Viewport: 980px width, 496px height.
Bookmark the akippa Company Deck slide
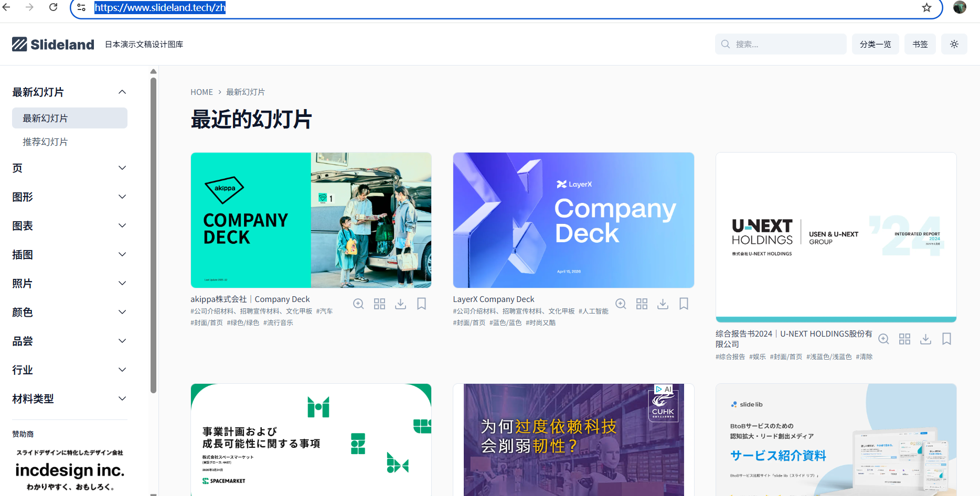point(421,304)
